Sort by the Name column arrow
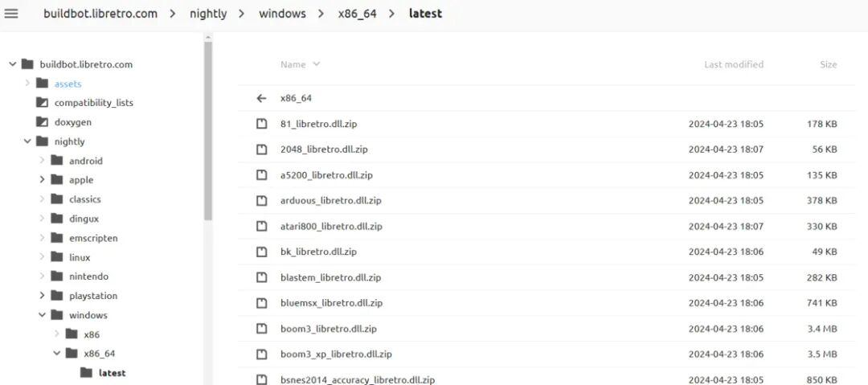The image size is (868, 385). (x=316, y=64)
